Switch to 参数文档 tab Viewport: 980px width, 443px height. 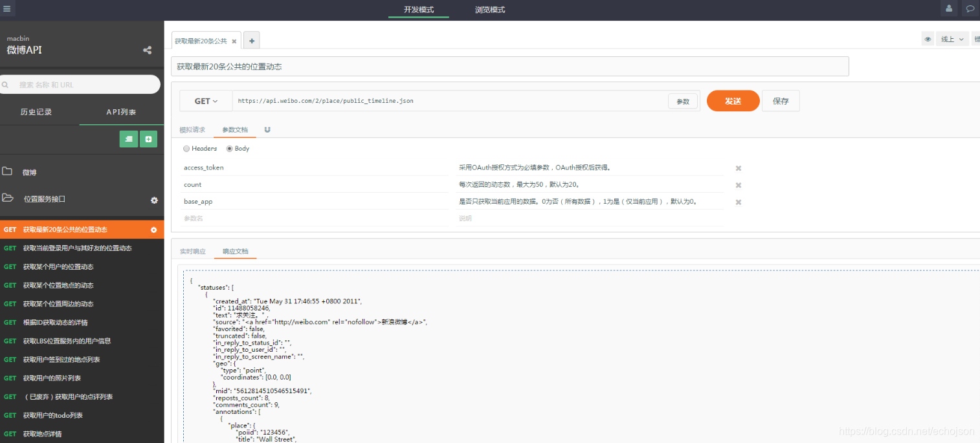click(x=235, y=130)
